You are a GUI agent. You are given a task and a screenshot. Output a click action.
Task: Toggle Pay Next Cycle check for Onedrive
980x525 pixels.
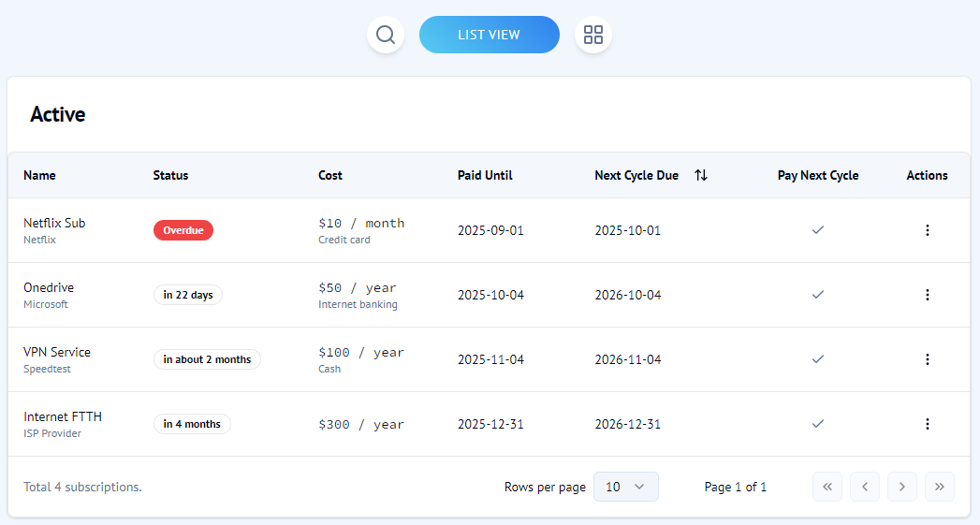[817, 295]
